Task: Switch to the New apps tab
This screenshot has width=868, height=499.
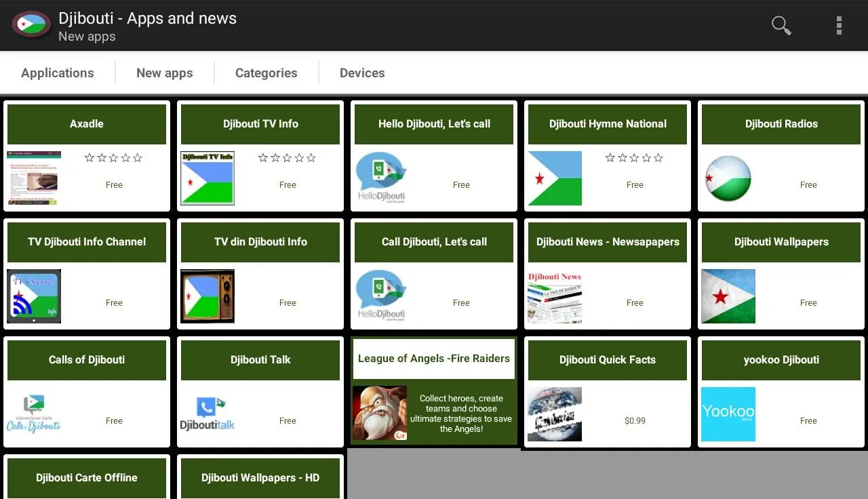Action: point(165,73)
